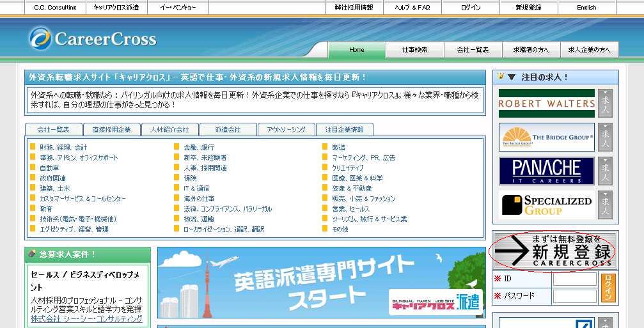Open 販売、小売 & ファッション category
The image size is (644, 328).
pyautogui.click(x=363, y=199)
